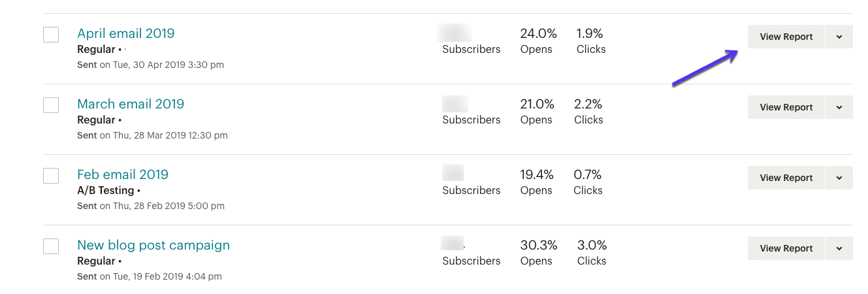The width and height of the screenshot is (868, 294).
Task: Click the 19.4% Opens stat for Feb email
Action: pyautogui.click(x=537, y=174)
